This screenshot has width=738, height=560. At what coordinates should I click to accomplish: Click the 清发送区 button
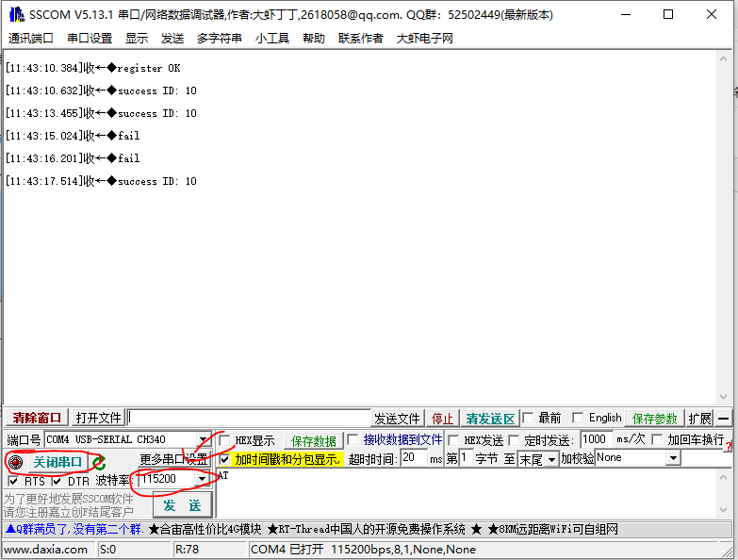(490, 419)
